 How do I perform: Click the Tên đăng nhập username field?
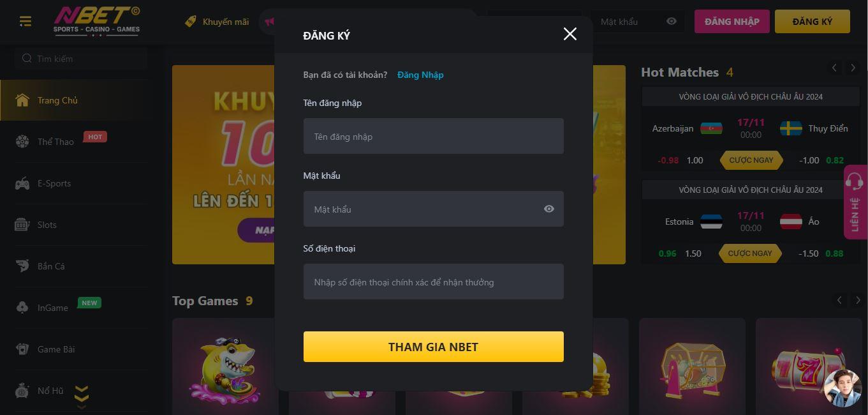pyautogui.click(x=434, y=136)
